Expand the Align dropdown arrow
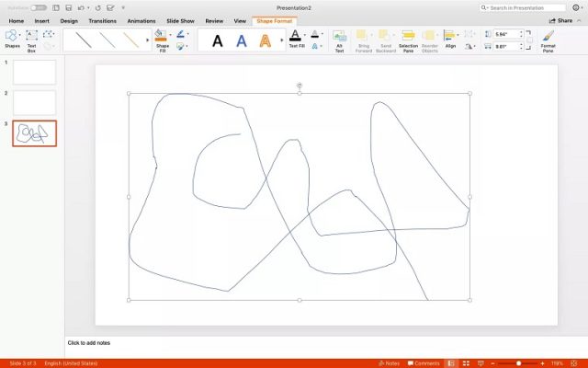This screenshot has height=368, width=588. pyautogui.click(x=460, y=36)
